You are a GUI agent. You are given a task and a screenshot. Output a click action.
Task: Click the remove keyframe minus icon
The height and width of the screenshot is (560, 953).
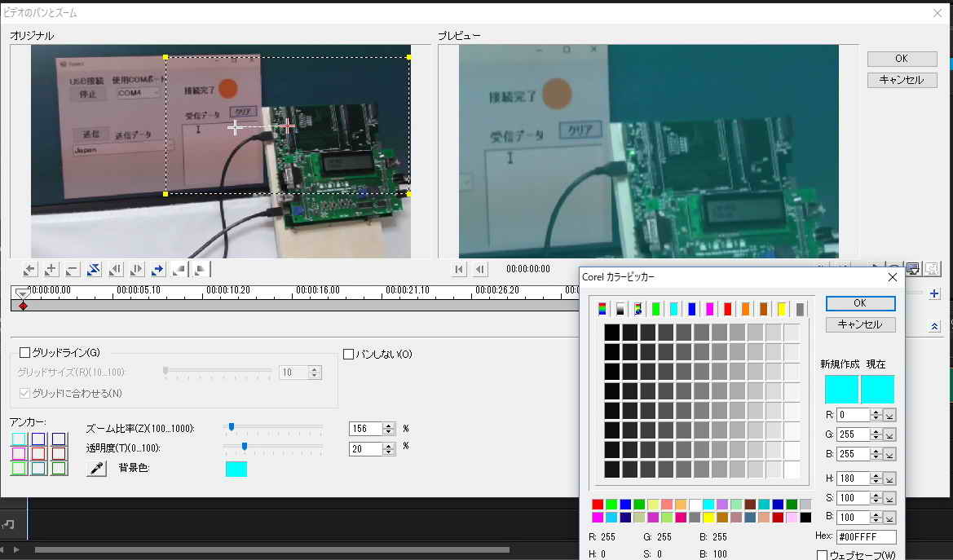72,269
